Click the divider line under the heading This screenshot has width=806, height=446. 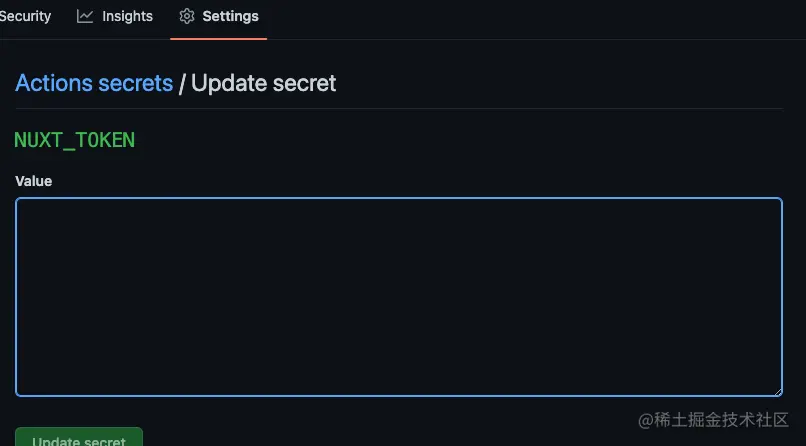tap(399, 108)
